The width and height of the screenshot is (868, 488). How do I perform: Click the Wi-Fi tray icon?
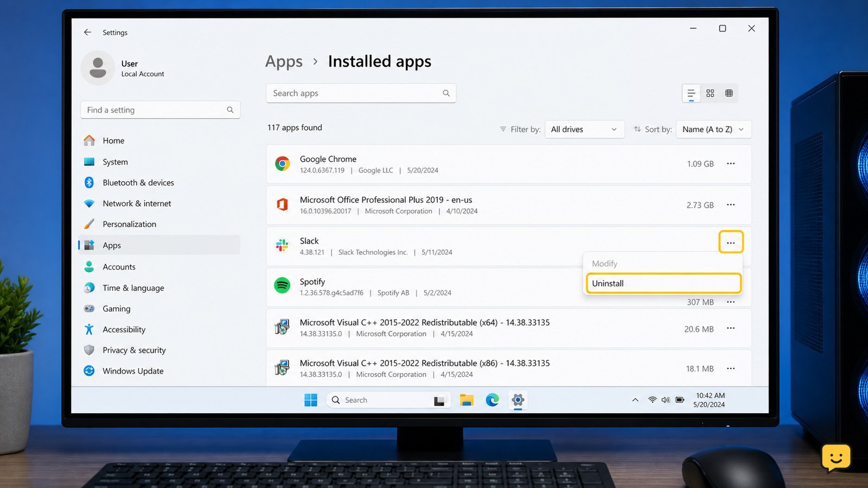(x=652, y=400)
